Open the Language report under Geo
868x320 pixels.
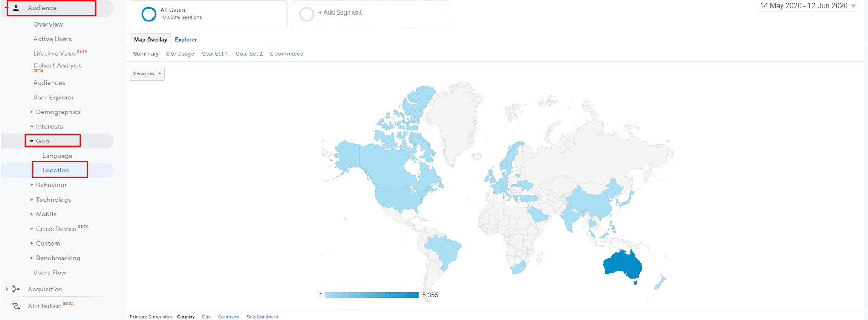[x=57, y=156]
